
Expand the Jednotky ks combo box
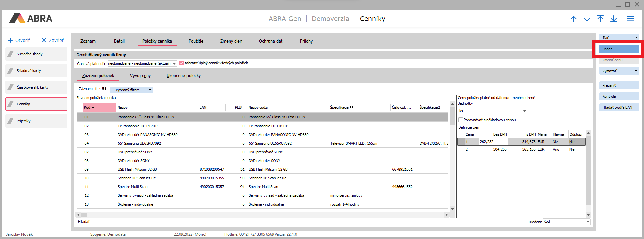click(525, 111)
